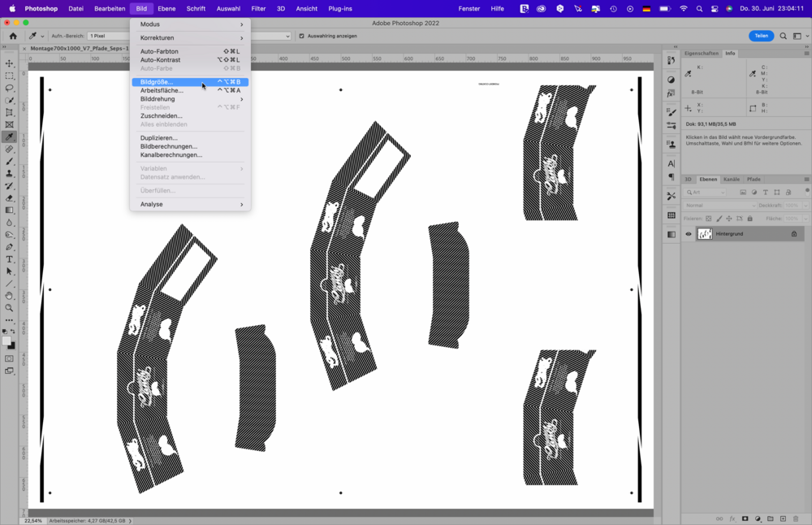812x525 pixels.
Task: Expand the Modus submenu
Action: point(191,24)
